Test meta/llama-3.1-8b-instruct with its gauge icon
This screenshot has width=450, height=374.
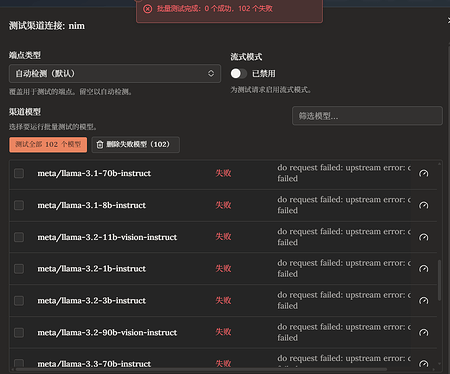tap(423, 205)
